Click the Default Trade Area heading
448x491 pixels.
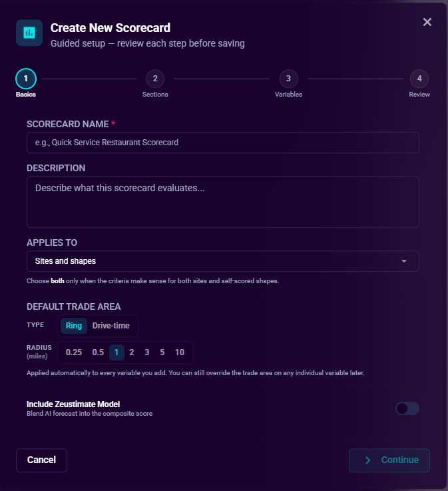click(x=73, y=306)
